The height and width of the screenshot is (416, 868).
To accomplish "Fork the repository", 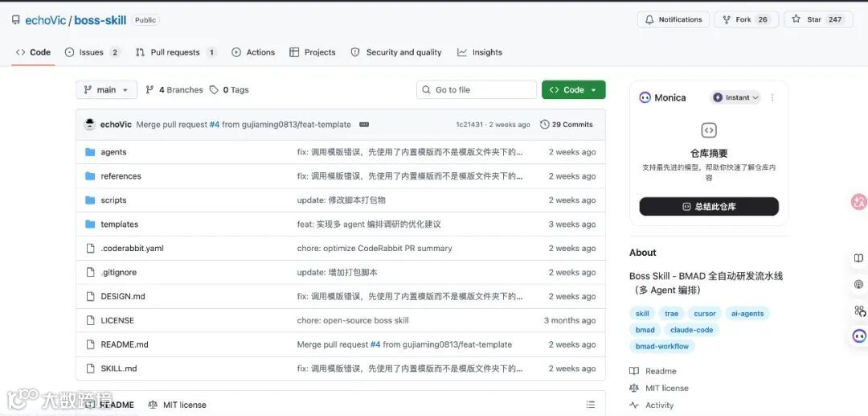I will pyautogui.click(x=746, y=19).
